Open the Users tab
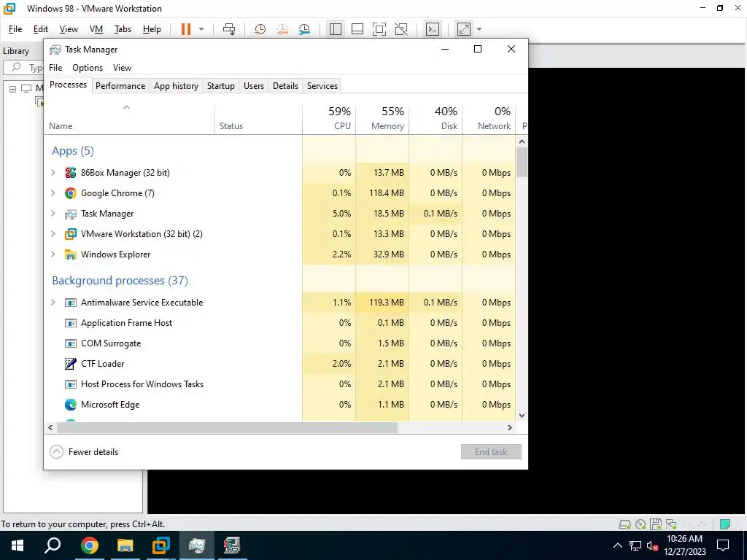The image size is (747, 560). [x=253, y=86]
